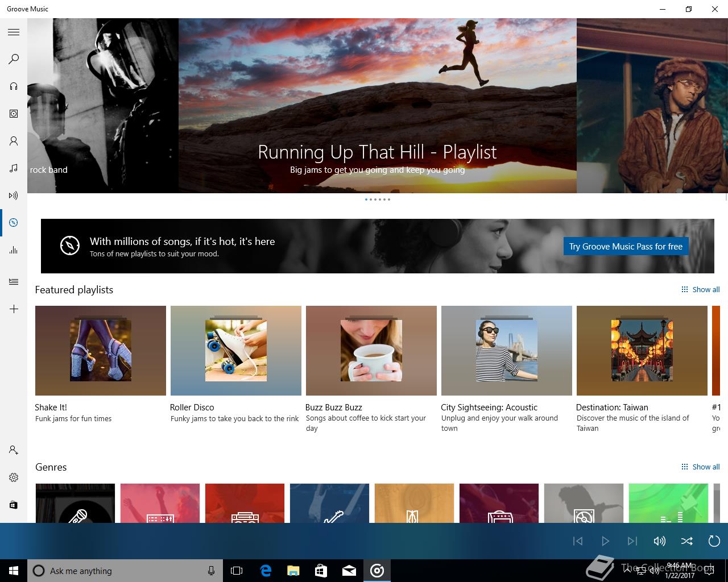Open the gray turntable genre tile
Image resolution: width=728 pixels, height=582 pixels.
(x=584, y=503)
